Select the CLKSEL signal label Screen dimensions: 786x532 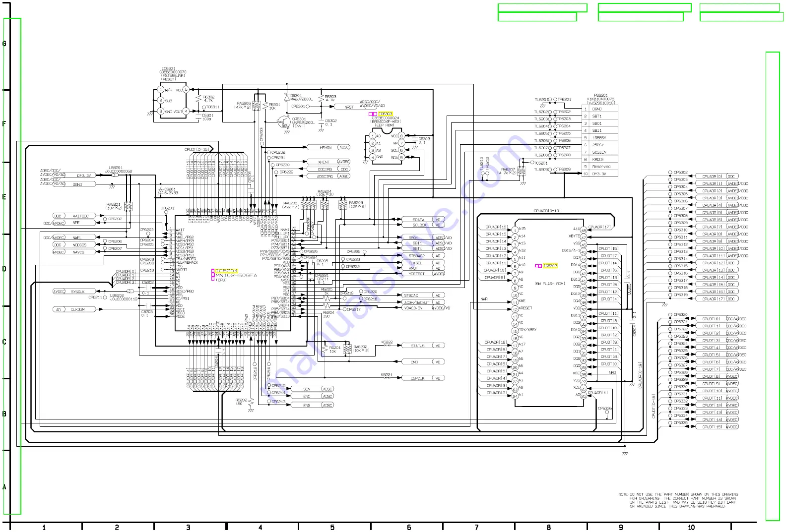[x=415, y=263]
